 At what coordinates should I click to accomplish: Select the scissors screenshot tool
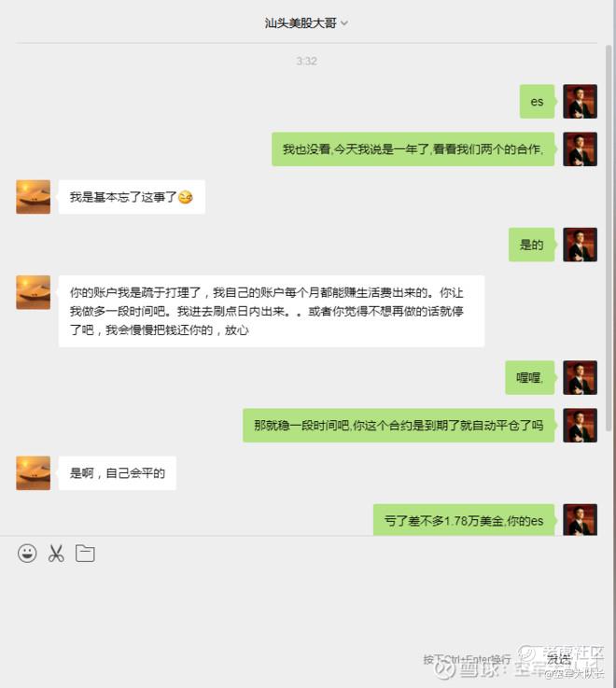[x=56, y=554]
